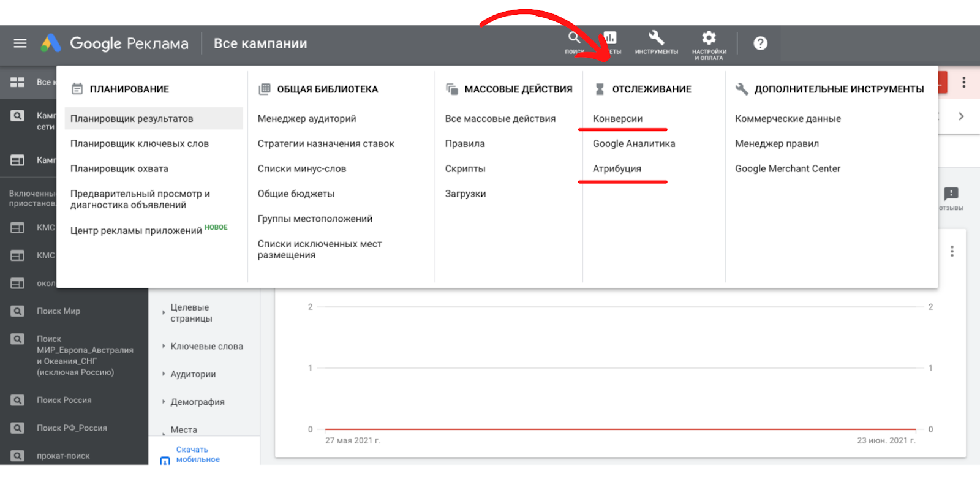980x490 pixels.
Task: Select Планировщик ключевых слов
Action: click(140, 144)
